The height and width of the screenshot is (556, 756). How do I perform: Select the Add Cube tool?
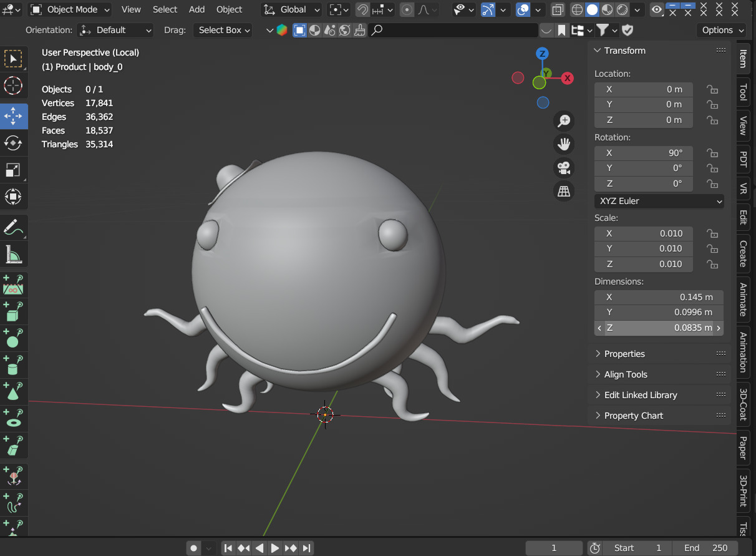point(13,311)
